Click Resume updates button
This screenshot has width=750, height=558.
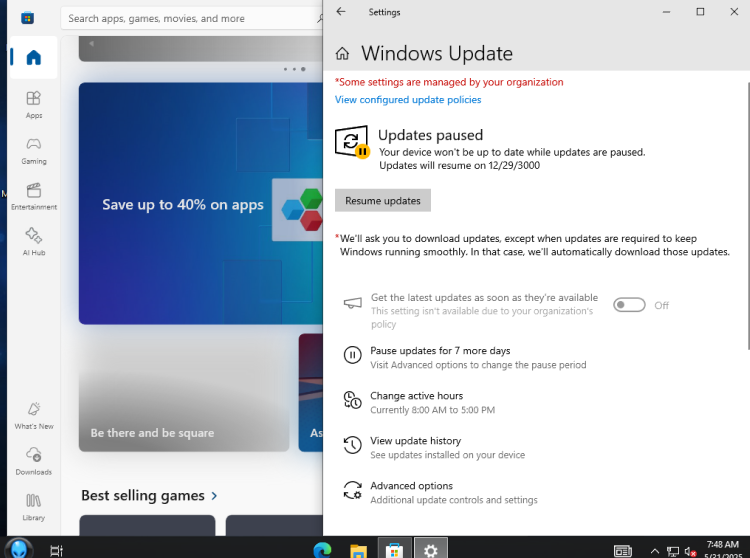[383, 200]
